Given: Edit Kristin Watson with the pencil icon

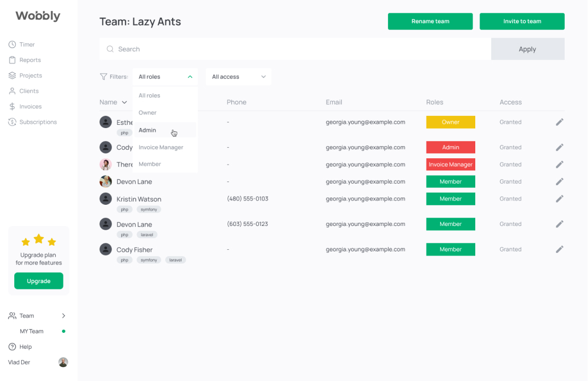Looking at the screenshot, I should point(559,199).
